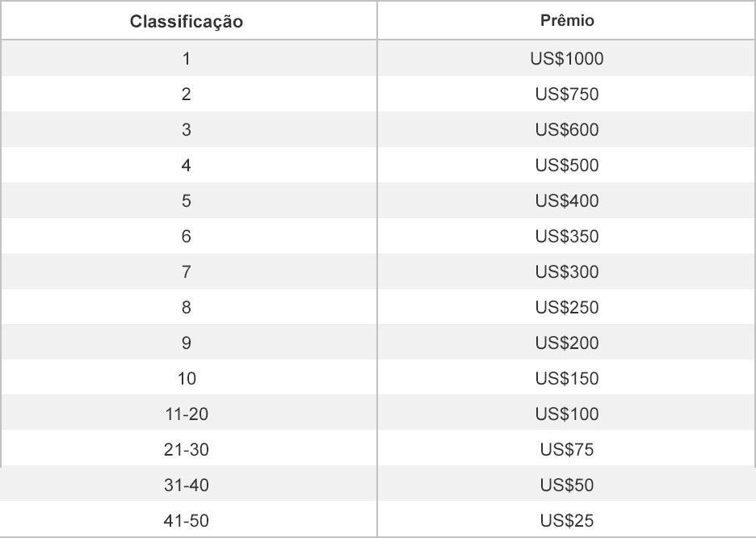This screenshot has height=538, width=756.
Task: Select the US$300 prize cell
Action: click(567, 272)
